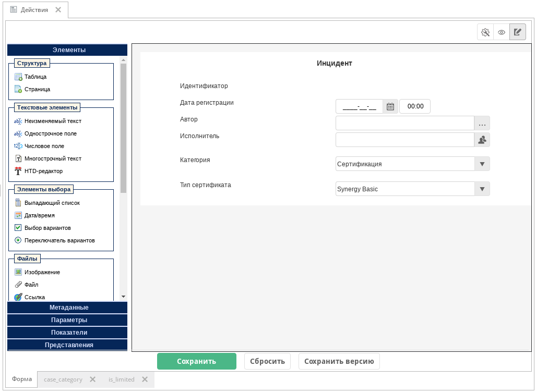The image size is (536, 392).
Task: Close the case_category tab
Action: (x=92, y=379)
